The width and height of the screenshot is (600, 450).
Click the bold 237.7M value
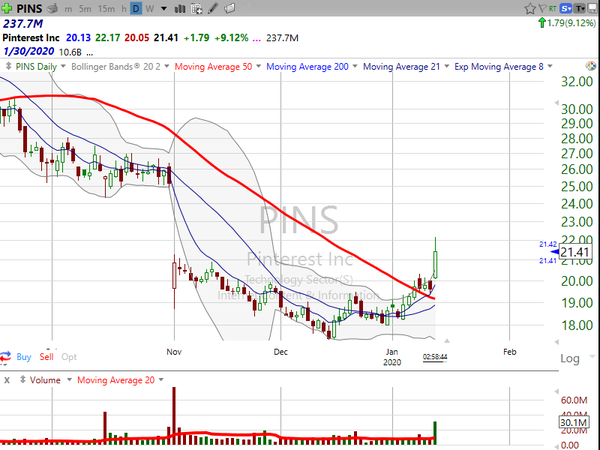(23, 24)
